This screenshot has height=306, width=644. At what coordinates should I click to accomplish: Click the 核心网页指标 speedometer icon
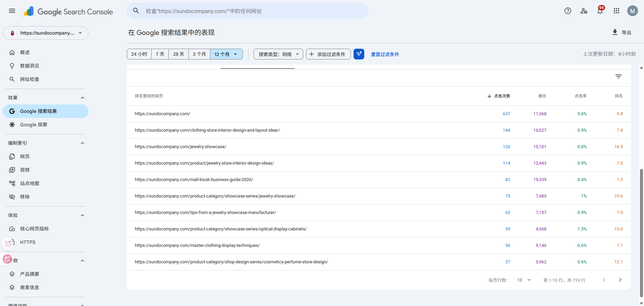pos(12,229)
